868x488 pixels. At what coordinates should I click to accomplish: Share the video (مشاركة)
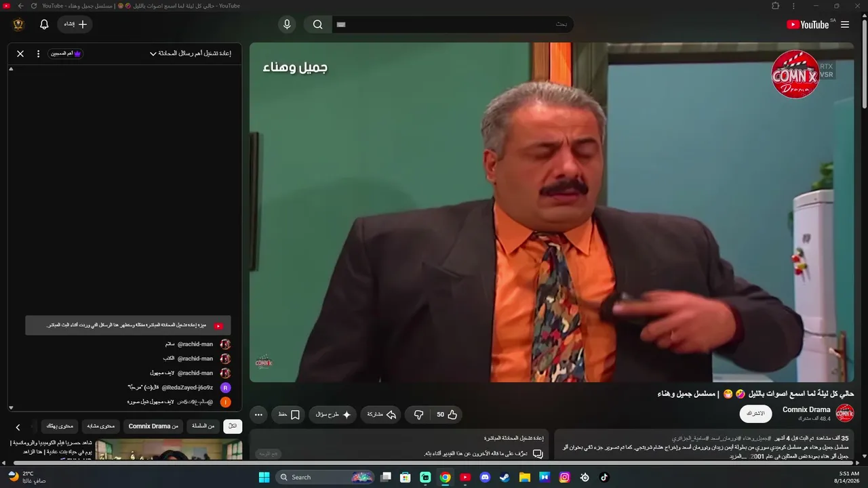point(382,415)
